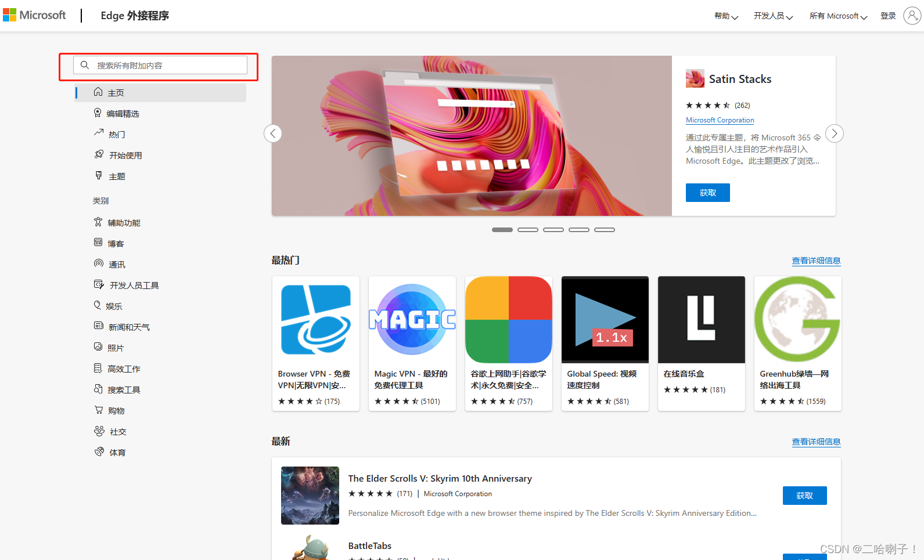
Task: View details link for 最新 section
Action: 816,442
